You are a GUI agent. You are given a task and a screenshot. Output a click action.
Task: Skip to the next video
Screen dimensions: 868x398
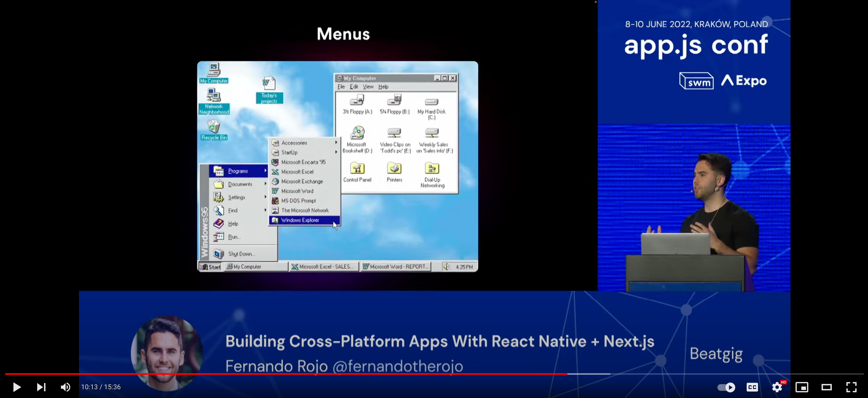(x=41, y=387)
